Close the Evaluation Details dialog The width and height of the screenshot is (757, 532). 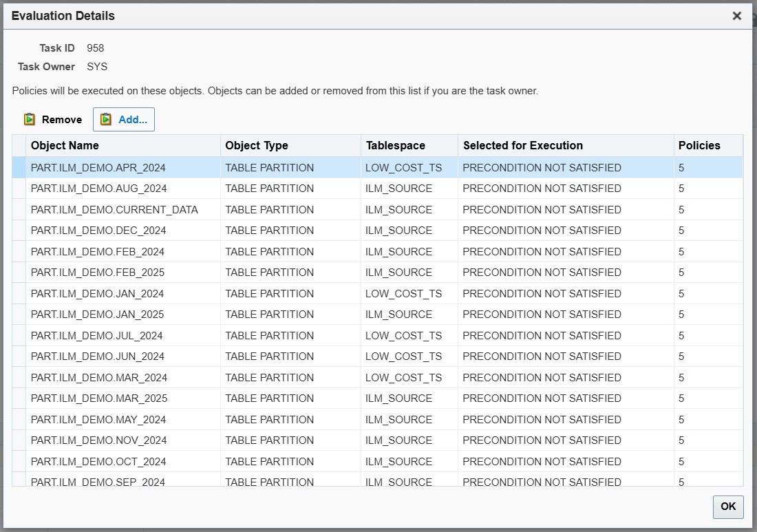click(x=736, y=16)
